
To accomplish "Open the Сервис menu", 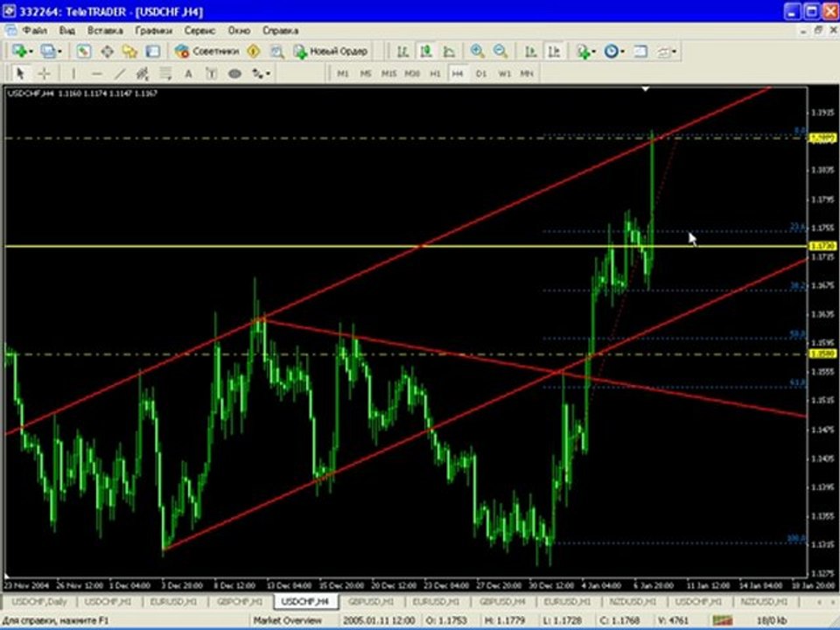I will (199, 31).
